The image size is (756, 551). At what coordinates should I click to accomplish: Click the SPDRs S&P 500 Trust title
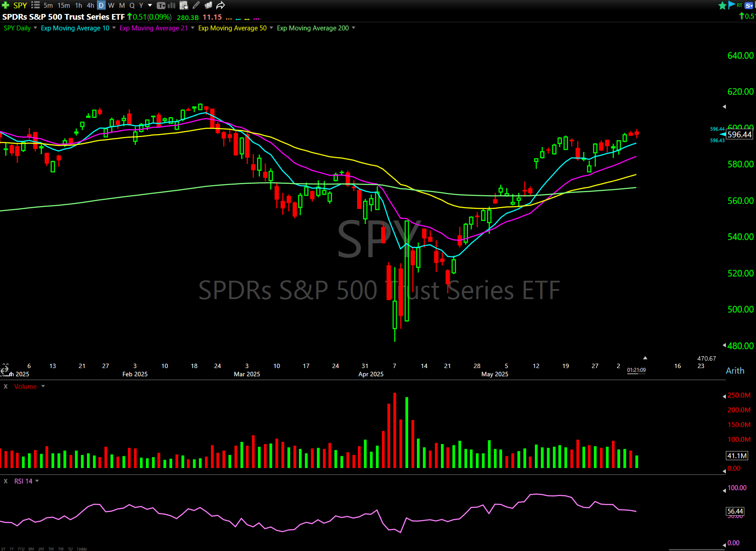pos(63,17)
